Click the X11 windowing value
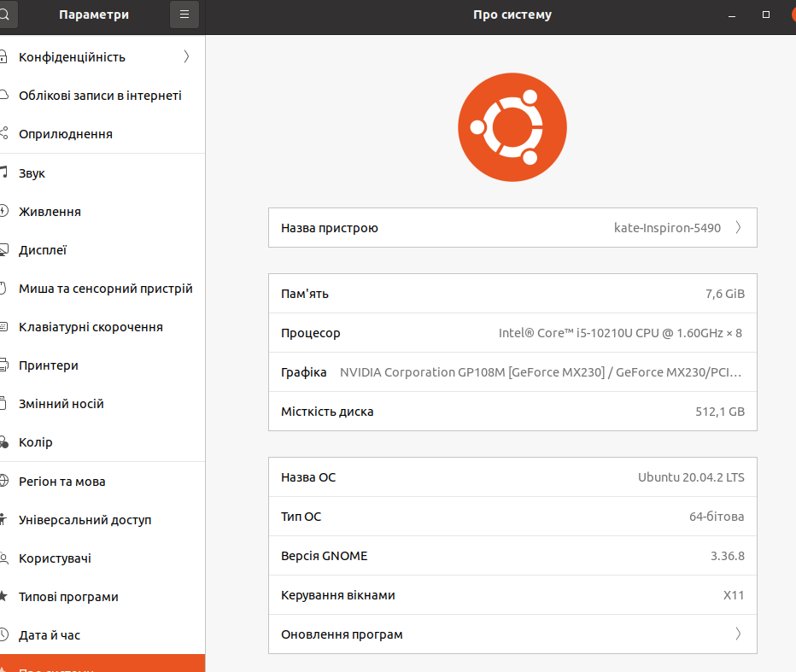The image size is (796, 672). [734, 595]
